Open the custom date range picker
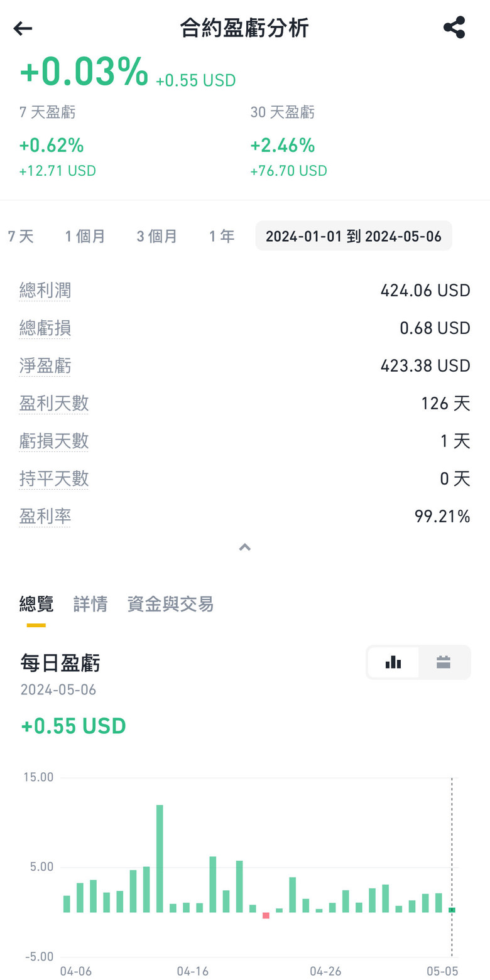The image size is (490, 980). 354,236
